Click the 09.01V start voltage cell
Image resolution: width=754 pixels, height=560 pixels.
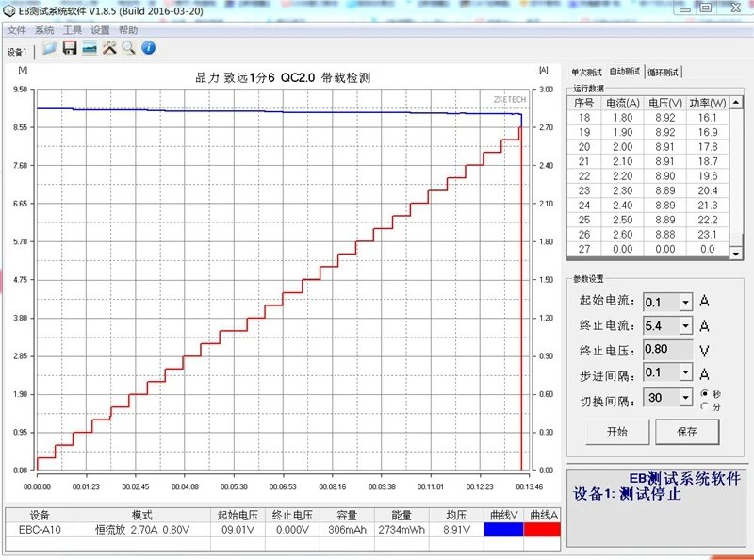pos(238,530)
